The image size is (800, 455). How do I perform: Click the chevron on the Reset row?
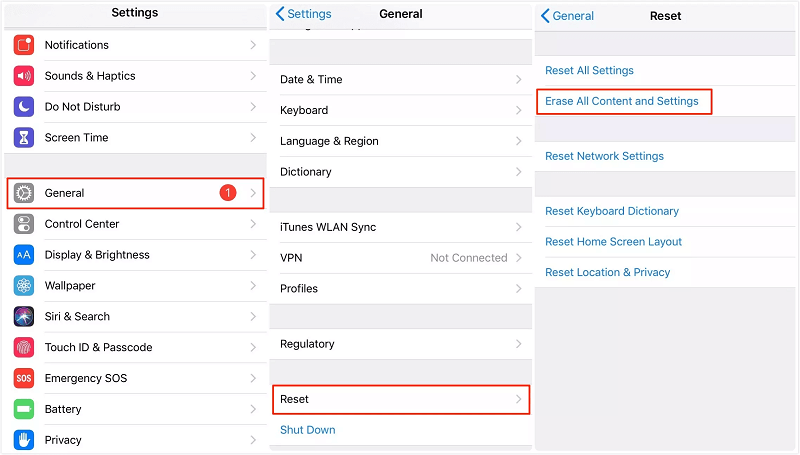pos(518,399)
